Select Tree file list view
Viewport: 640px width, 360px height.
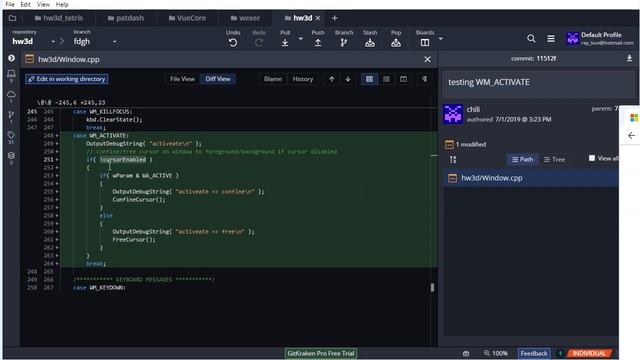point(554,160)
